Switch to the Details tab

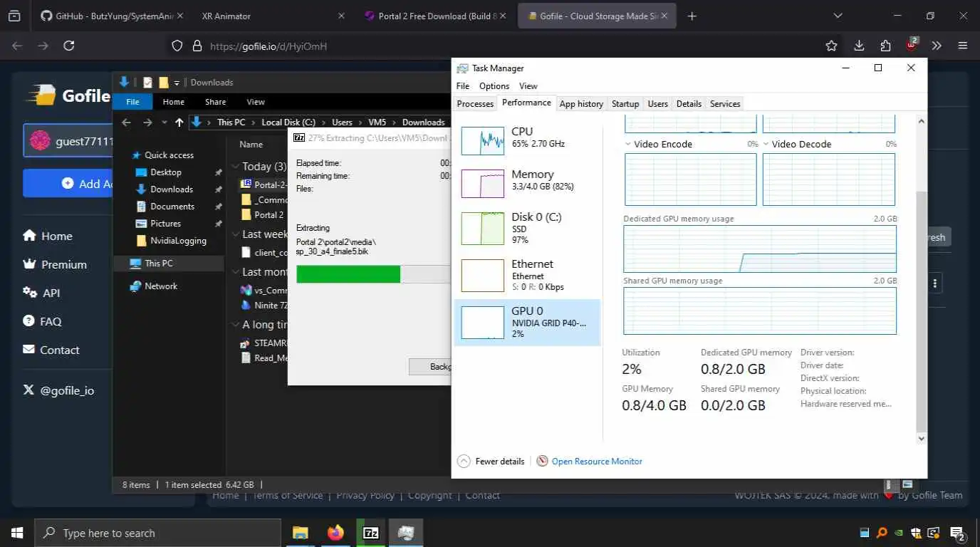(x=689, y=104)
